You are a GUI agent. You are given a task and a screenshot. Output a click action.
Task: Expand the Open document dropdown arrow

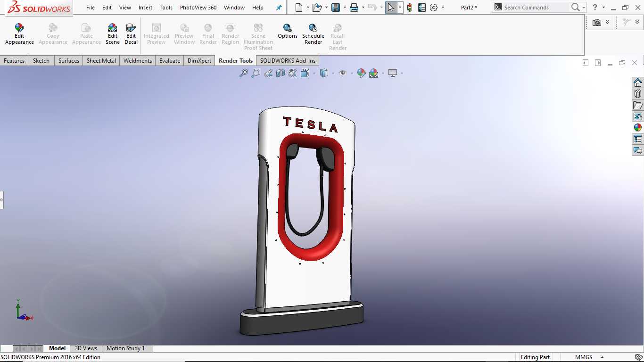pyautogui.click(x=327, y=8)
